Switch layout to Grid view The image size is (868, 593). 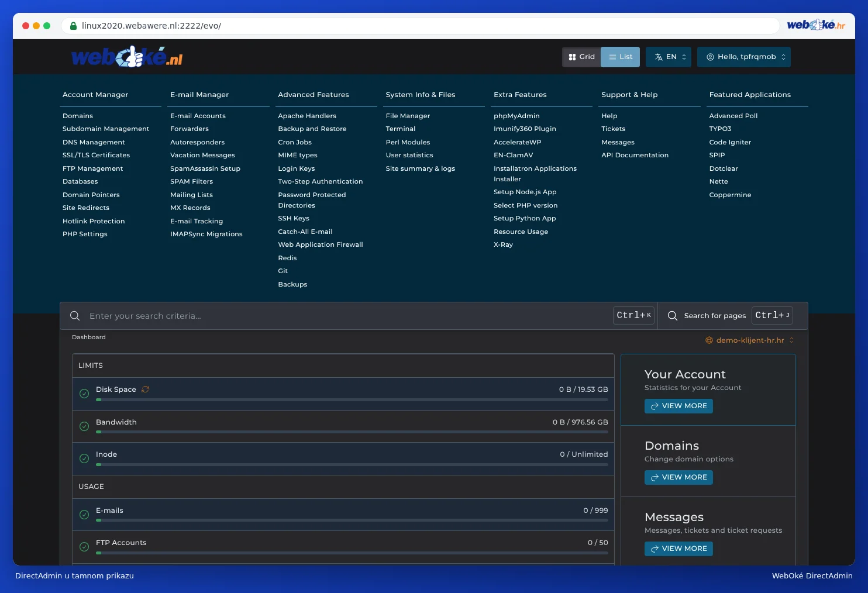581,57
